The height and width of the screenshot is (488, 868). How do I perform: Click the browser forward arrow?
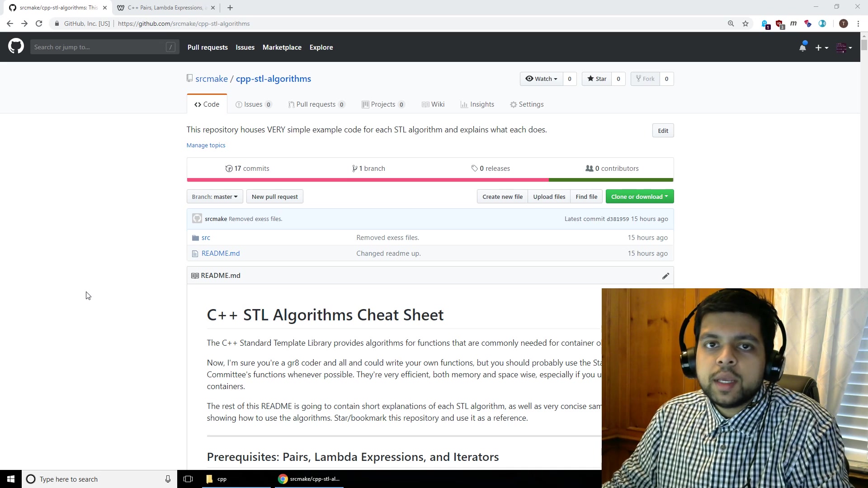[24, 23]
